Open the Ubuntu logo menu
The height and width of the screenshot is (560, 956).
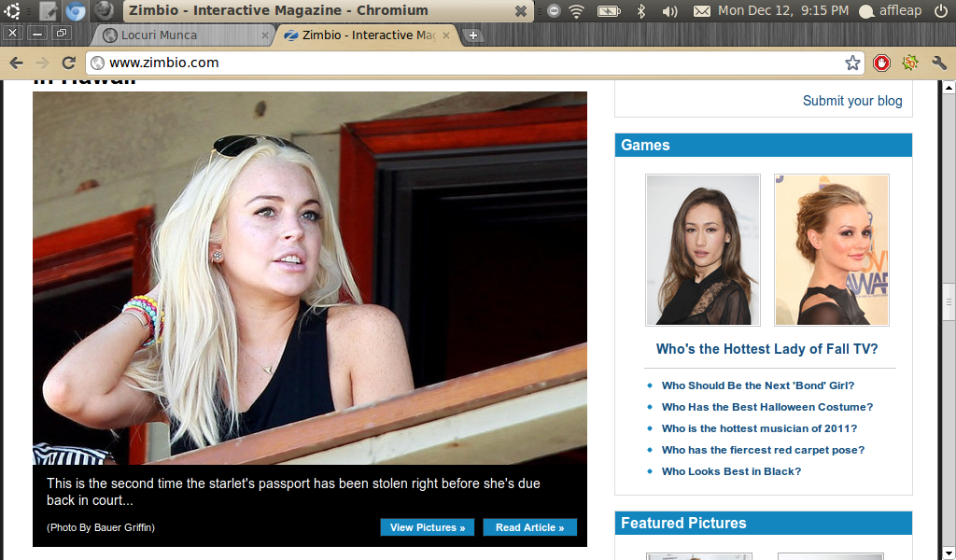(11, 10)
